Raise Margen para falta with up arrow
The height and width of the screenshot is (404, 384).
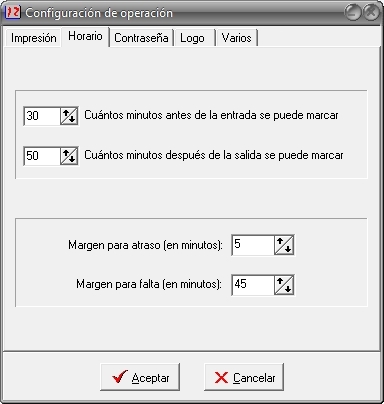280,282
